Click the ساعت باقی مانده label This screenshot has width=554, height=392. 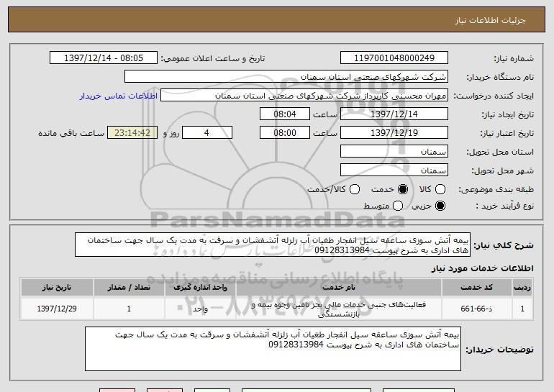(71, 133)
